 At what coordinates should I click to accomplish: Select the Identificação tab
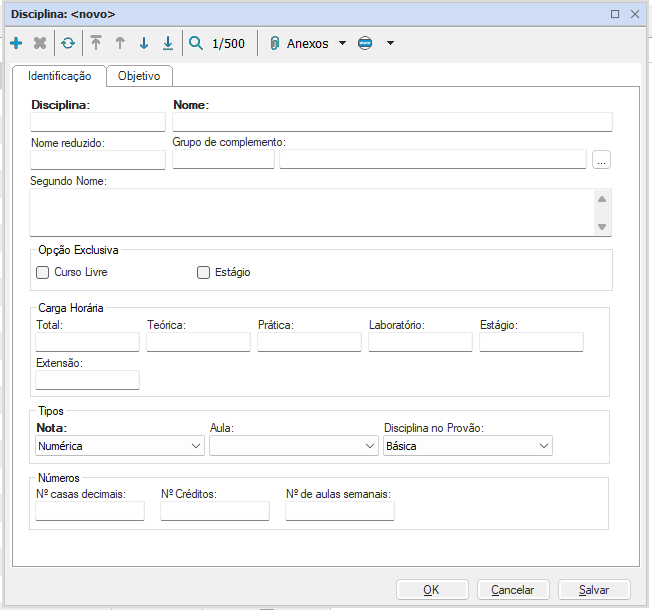[x=60, y=76]
